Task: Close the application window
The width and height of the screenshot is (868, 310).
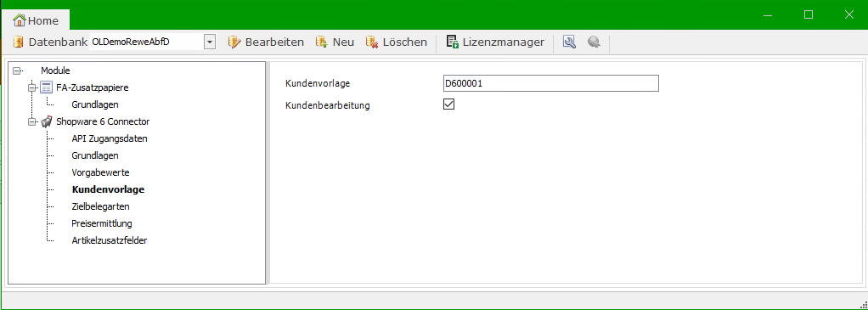Action: [848, 15]
